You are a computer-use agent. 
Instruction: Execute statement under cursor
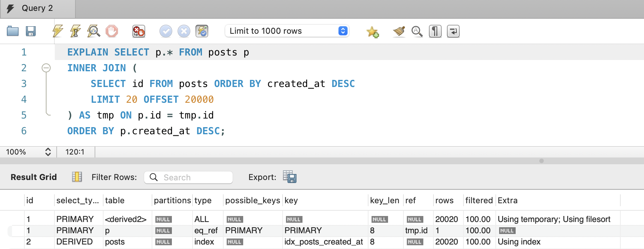tap(75, 31)
